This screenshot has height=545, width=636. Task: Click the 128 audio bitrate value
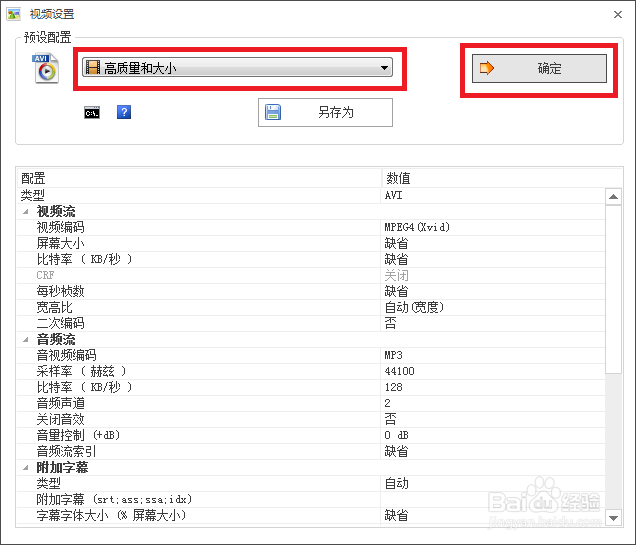[x=493, y=388]
